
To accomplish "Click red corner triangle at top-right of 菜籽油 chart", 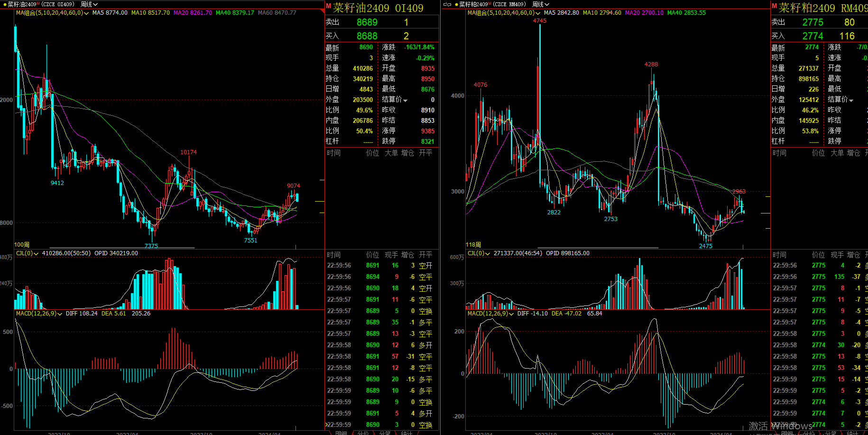I will coord(323,10).
